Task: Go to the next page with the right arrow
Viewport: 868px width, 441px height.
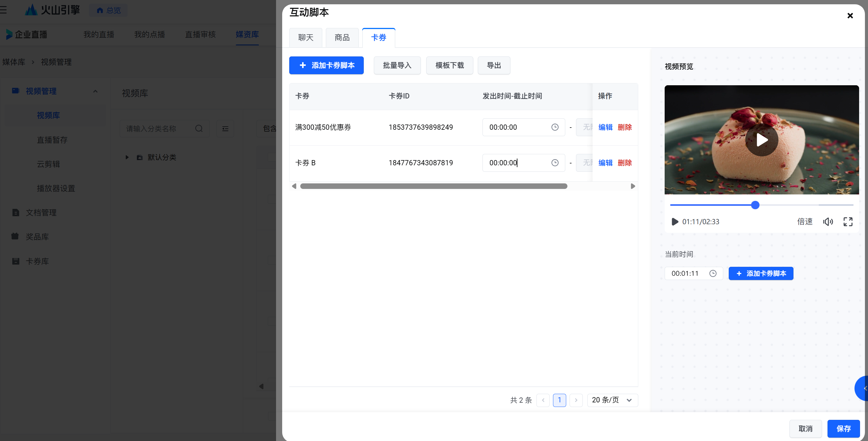Action: [576, 400]
